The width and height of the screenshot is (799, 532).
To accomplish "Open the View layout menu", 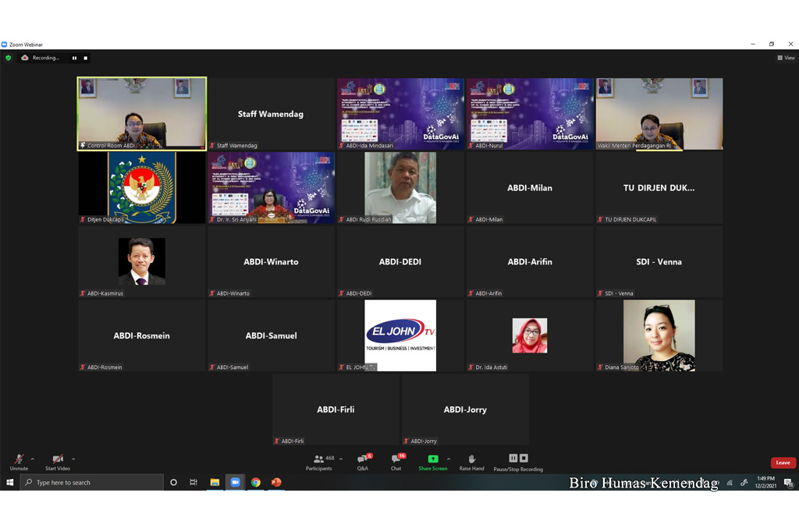I will coord(786,58).
